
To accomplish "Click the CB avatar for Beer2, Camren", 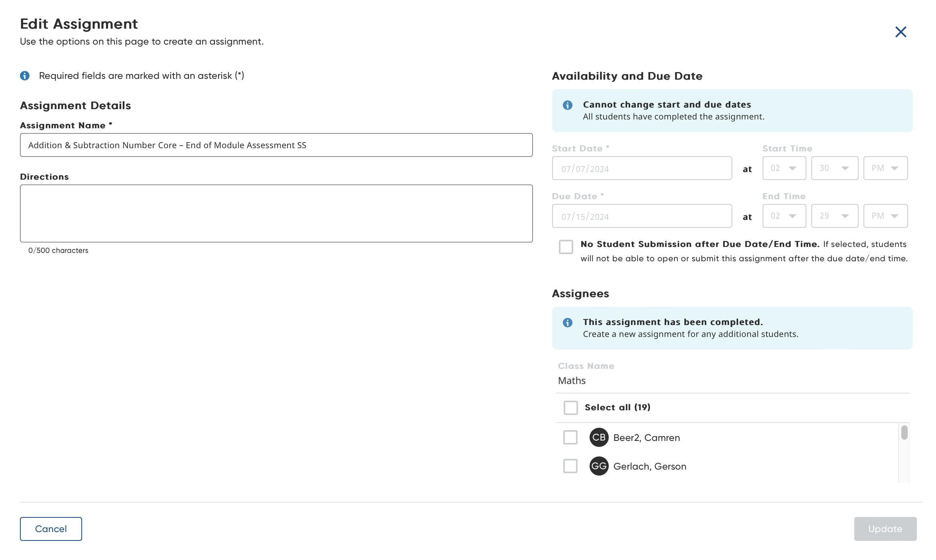I will (599, 437).
